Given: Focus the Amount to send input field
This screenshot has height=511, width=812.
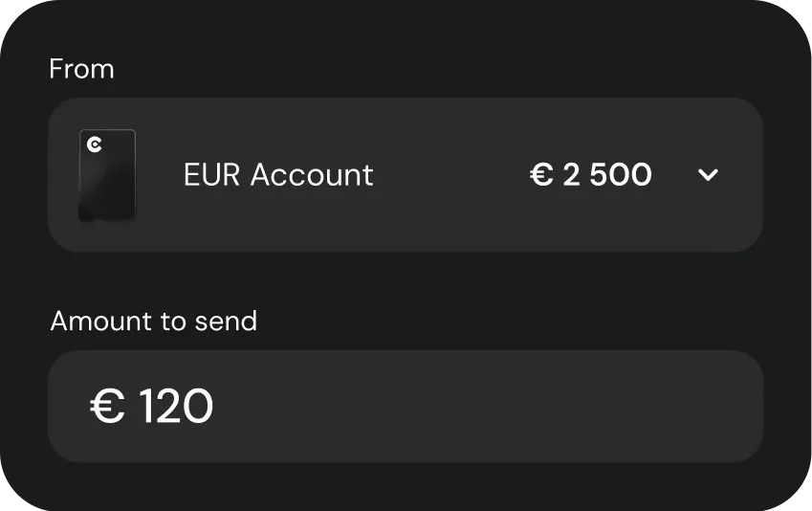Looking at the screenshot, I should pos(405,406).
